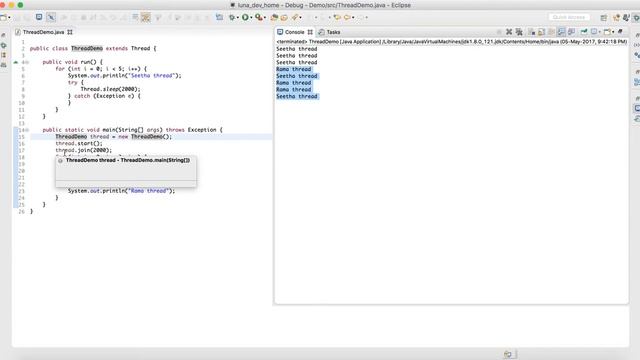Open the New dropdown arrow in main toolbar
Viewport: 640px width, 360px height.
(x=9, y=18)
